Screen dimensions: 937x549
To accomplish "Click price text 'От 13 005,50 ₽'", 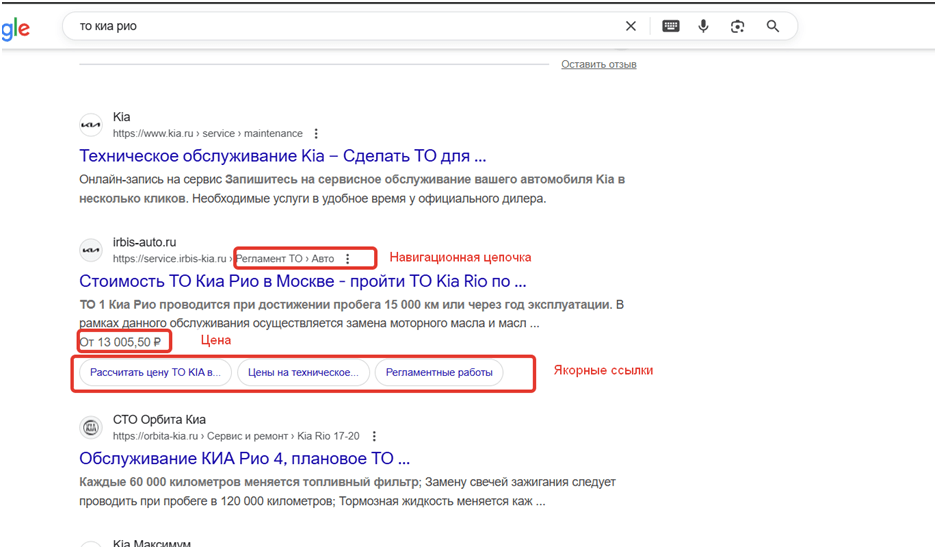I will pyautogui.click(x=120, y=342).
